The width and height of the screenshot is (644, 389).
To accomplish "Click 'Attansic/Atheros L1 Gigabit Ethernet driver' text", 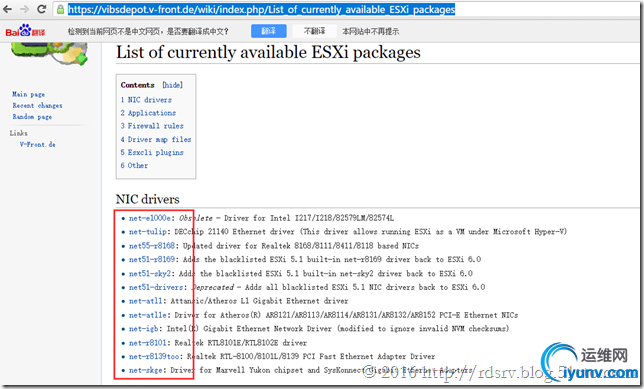I will pyautogui.click(x=260, y=301).
